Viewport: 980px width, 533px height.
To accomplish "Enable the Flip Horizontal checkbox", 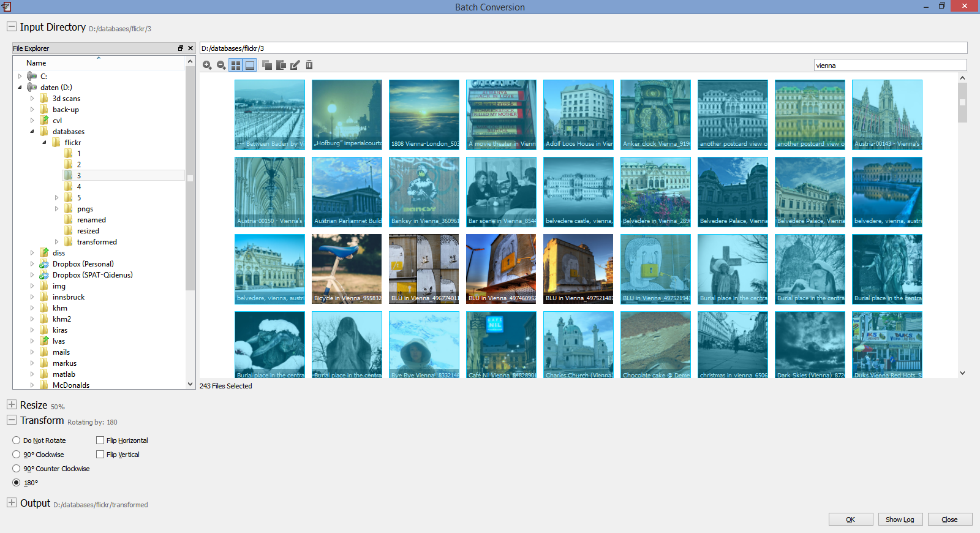I will 100,440.
